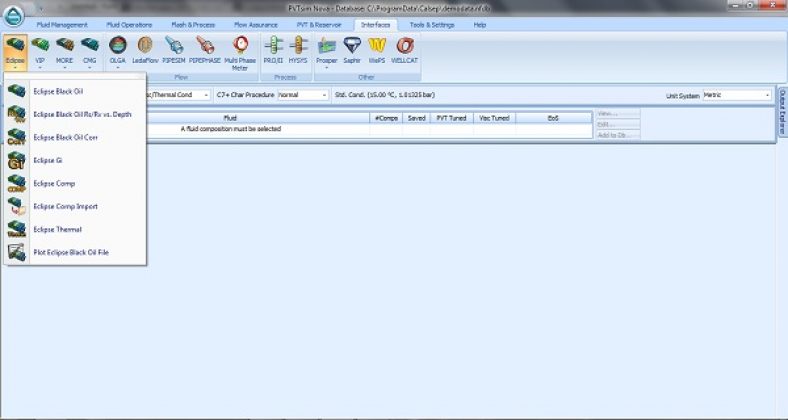The image size is (788, 420).
Task: Choose Eclipse Gi menu entry
Action: [x=75, y=160]
